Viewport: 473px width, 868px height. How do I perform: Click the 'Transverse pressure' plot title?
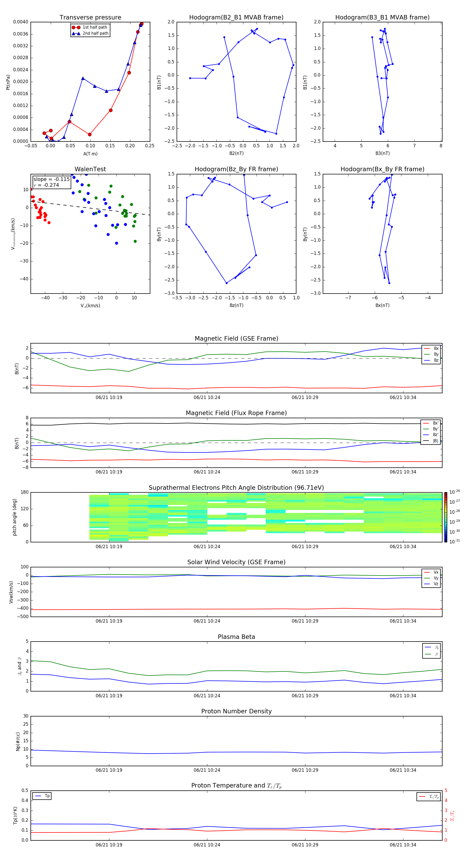[x=90, y=17]
